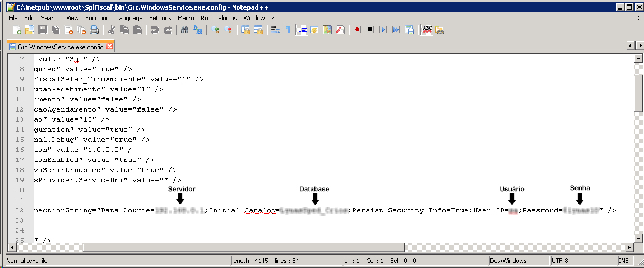Open the Run menu
Screen dimensions: 644x268
[x=206, y=18]
